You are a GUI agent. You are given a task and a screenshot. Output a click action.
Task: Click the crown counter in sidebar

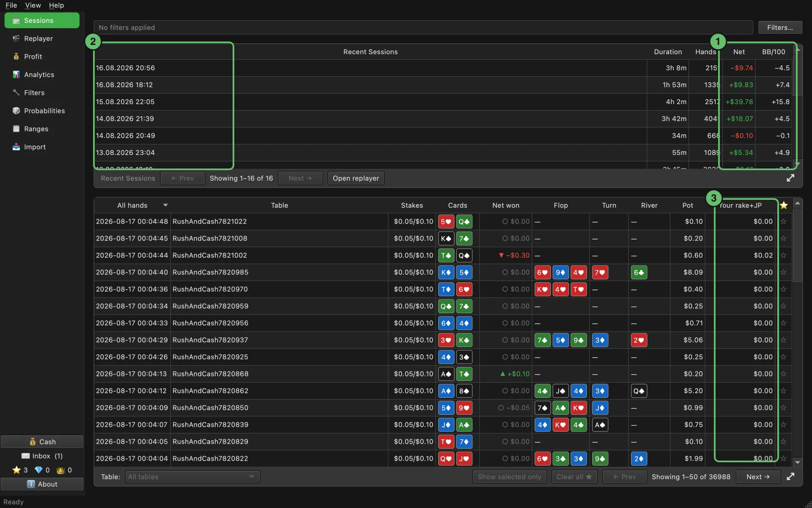point(64,470)
